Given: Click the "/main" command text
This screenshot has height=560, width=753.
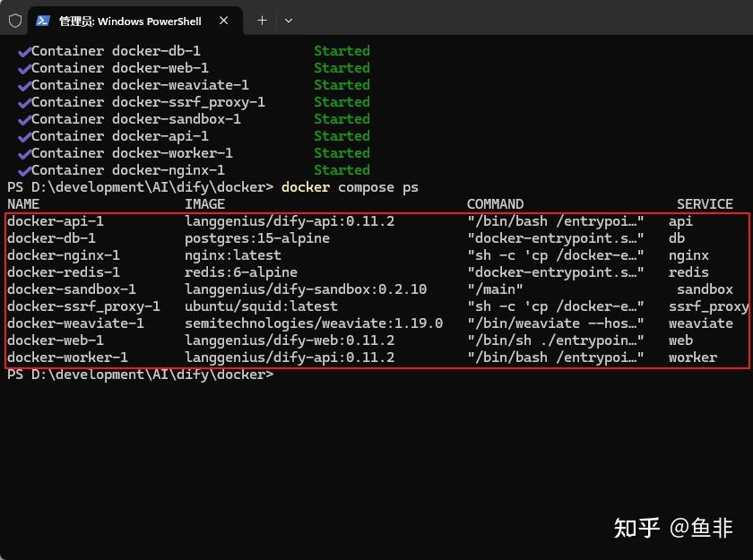Looking at the screenshot, I should (x=495, y=289).
